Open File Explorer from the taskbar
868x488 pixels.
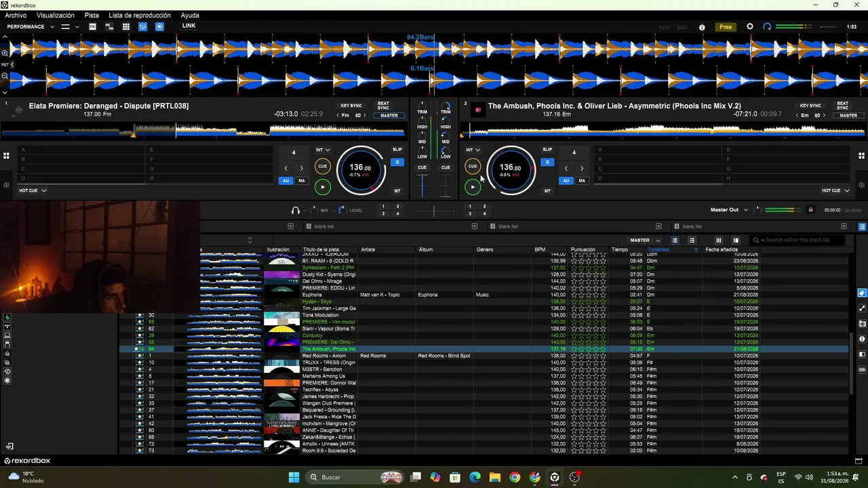pos(495,477)
